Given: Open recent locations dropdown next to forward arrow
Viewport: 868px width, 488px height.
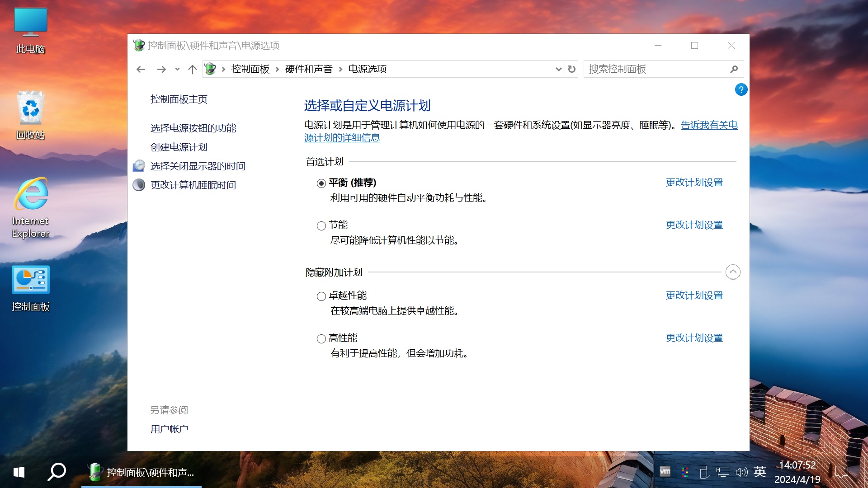Looking at the screenshot, I should (x=177, y=69).
